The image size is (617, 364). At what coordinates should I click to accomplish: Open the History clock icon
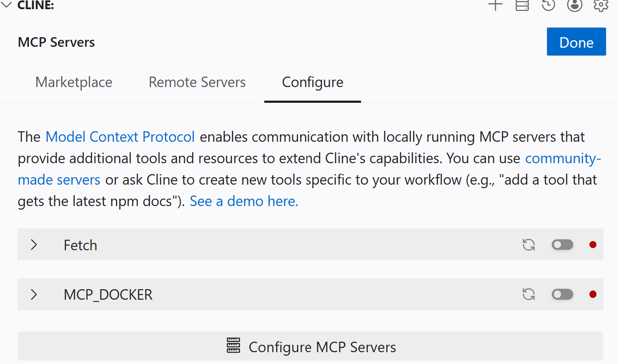click(x=548, y=5)
